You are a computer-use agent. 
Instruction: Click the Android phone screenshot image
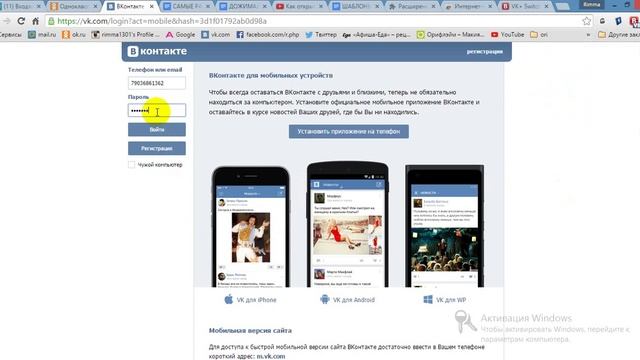point(347,224)
